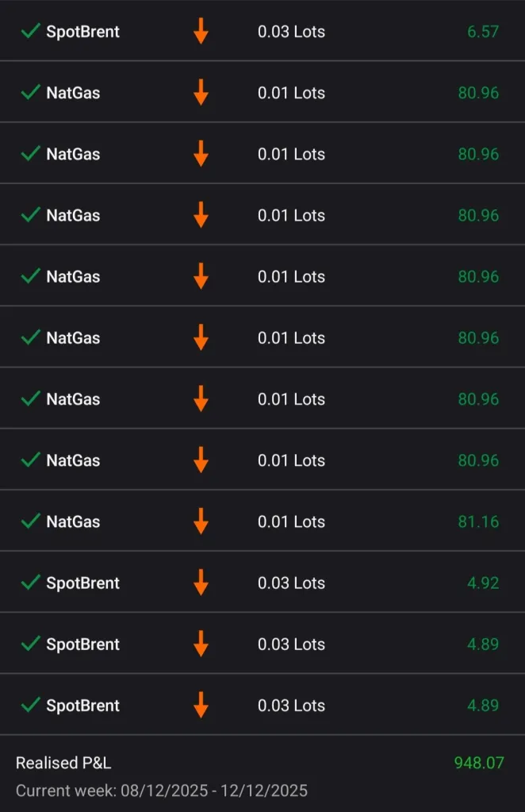The width and height of the screenshot is (525, 812).
Task: Click the 6.57 profit figure
Action: coord(483,32)
